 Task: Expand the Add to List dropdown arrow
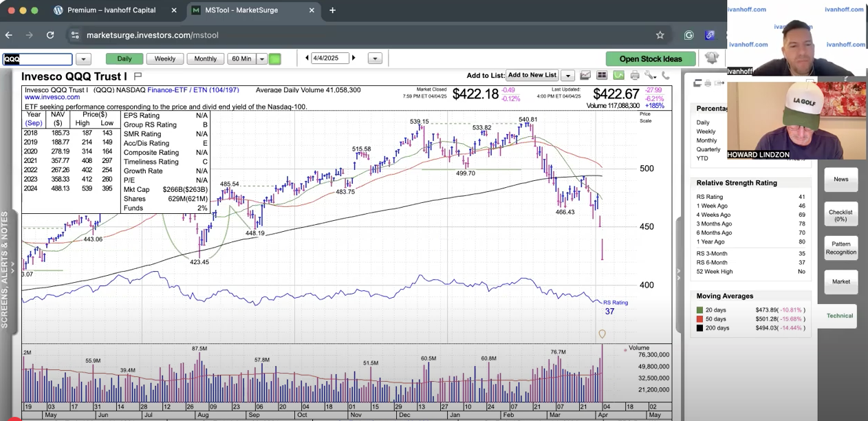[x=567, y=76]
